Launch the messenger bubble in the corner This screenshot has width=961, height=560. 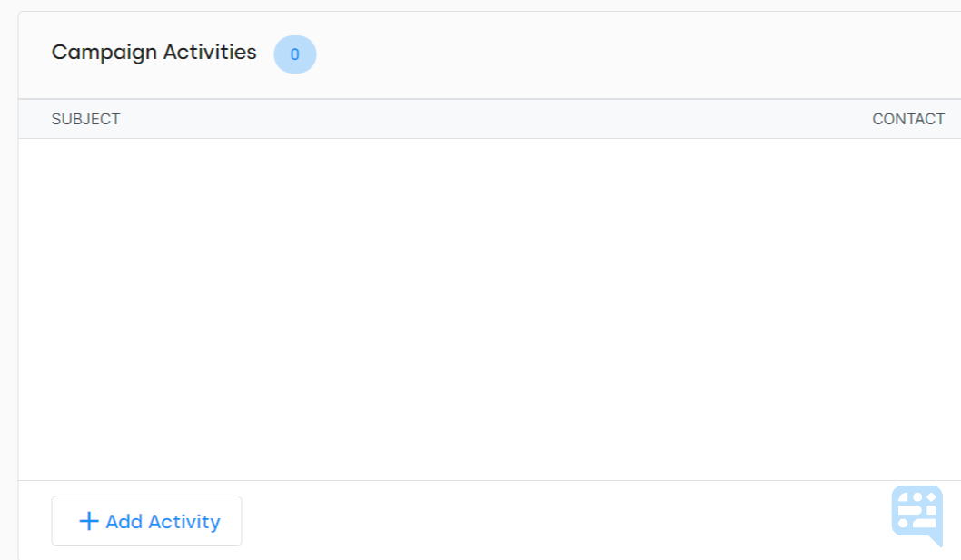point(917,515)
